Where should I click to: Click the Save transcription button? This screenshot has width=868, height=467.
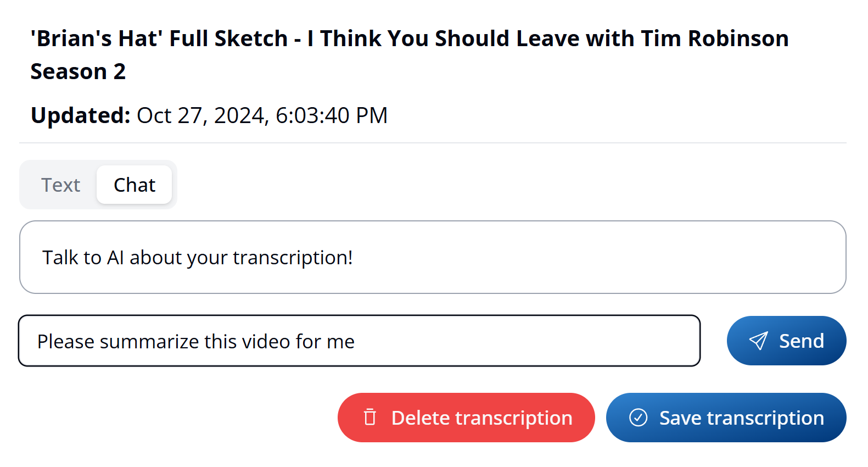(726, 418)
